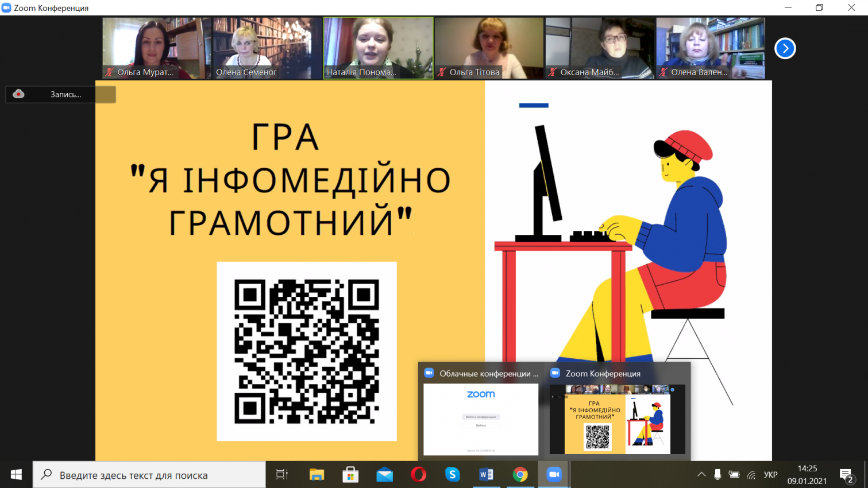This screenshot has width=868, height=488.
Task: Click Zoom icon in Zoom Конференция preview title
Action: point(555,373)
